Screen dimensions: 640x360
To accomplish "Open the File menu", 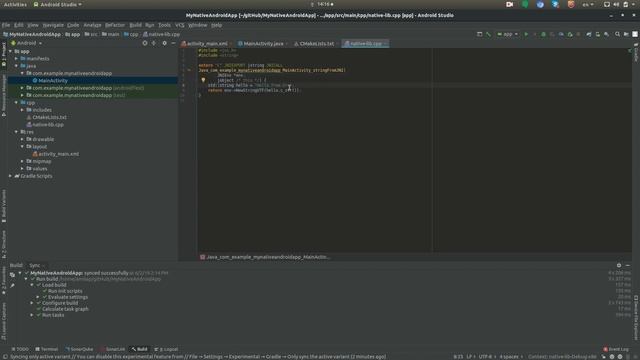I will pyautogui.click(x=6, y=25).
